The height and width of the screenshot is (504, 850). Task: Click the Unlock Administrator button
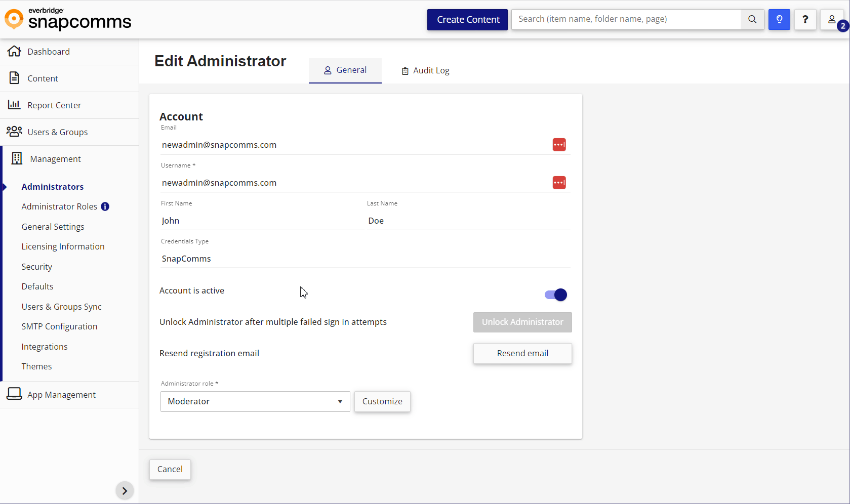522,322
